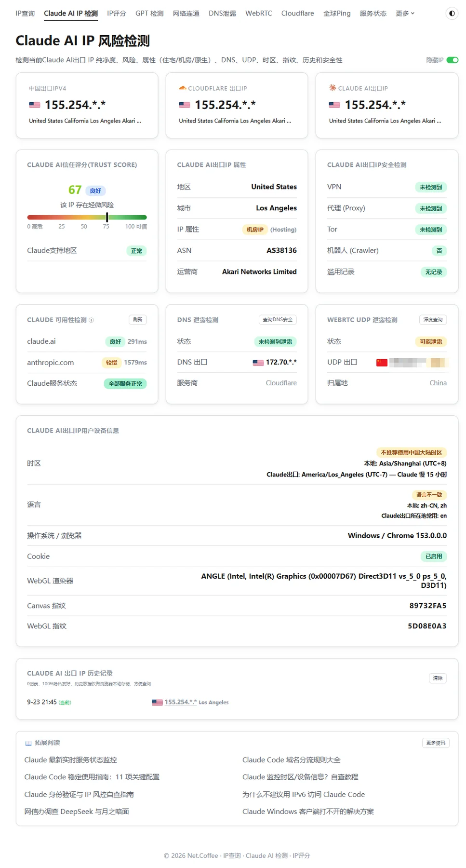
Task: Click the 深度查询 button for WebRTC leak
Action: (x=433, y=320)
